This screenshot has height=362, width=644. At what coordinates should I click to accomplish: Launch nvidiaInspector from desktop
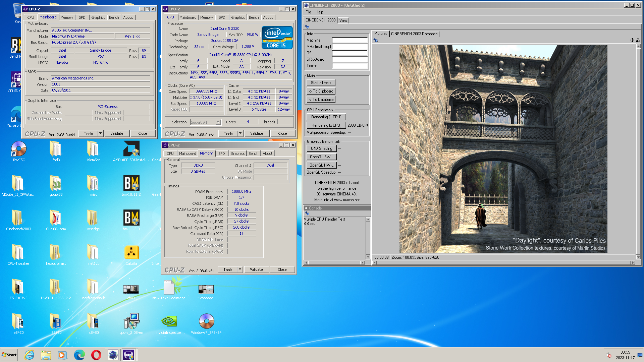(169, 324)
